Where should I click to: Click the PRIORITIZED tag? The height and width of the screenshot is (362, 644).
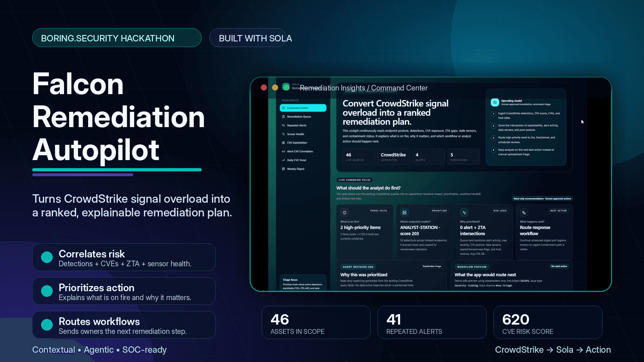point(439,211)
